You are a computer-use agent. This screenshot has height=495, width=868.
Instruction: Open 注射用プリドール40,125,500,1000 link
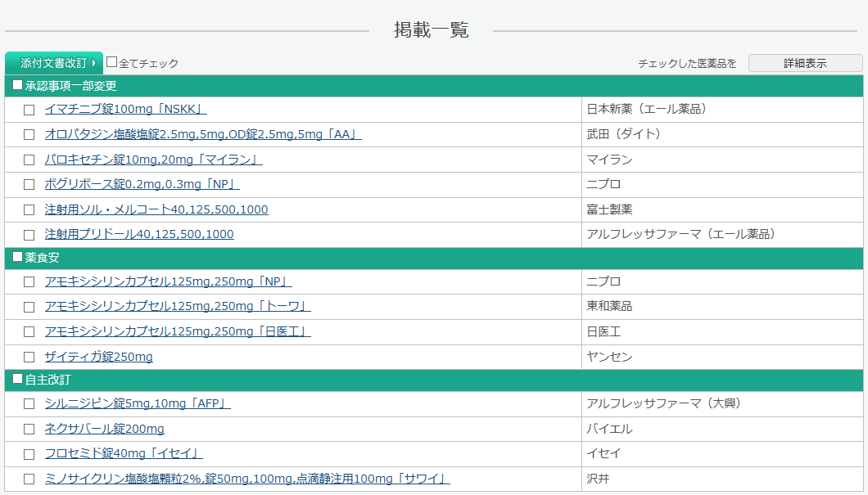pyautogui.click(x=139, y=234)
